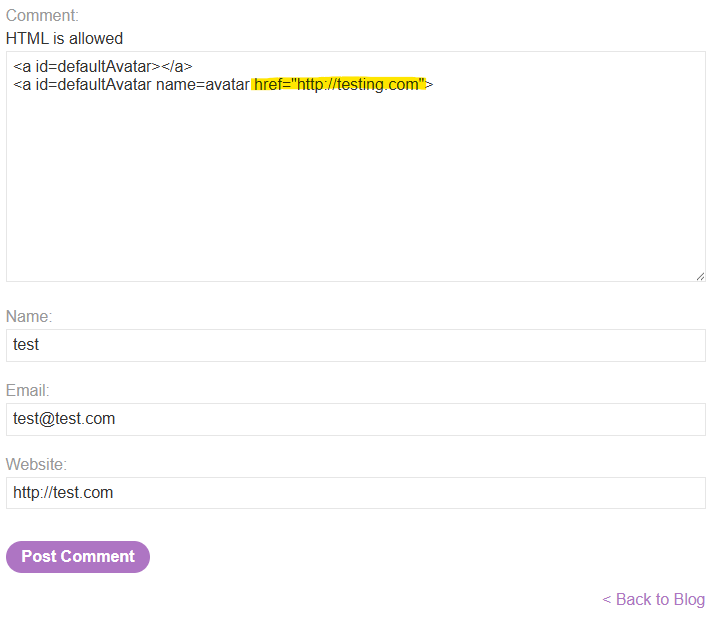Follow the Back to Blog link
This screenshot has height=621, width=727.
click(x=654, y=599)
